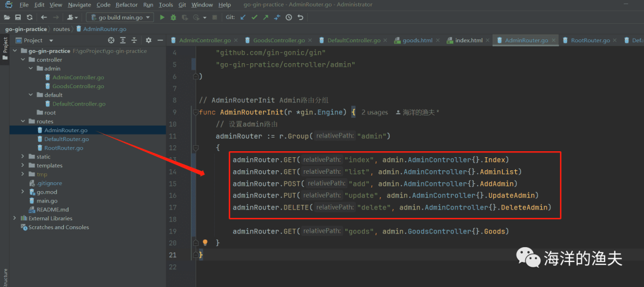Image resolution: width=644 pixels, height=287 pixels.
Task: Toggle the line 9 code folding marker
Action: (x=195, y=113)
